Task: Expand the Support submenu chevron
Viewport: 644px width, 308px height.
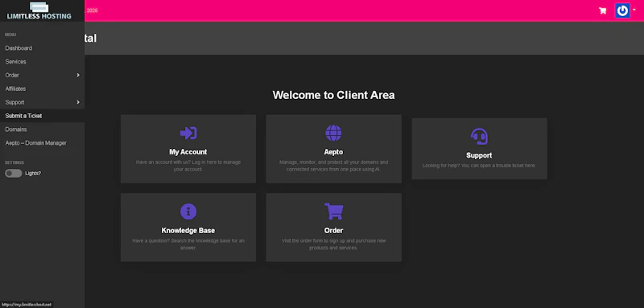Action: coord(78,102)
